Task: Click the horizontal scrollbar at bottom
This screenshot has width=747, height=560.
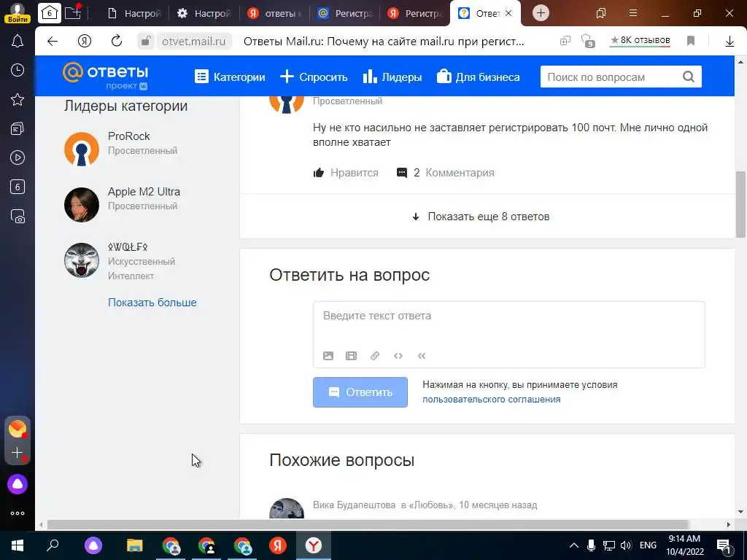Action: click(368, 524)
